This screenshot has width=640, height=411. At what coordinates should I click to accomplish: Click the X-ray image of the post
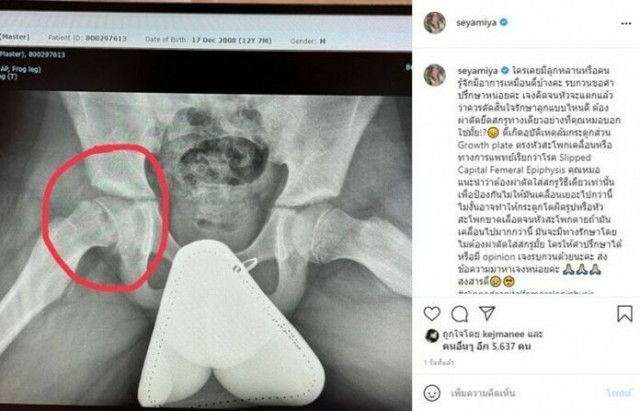click(206, 206)
